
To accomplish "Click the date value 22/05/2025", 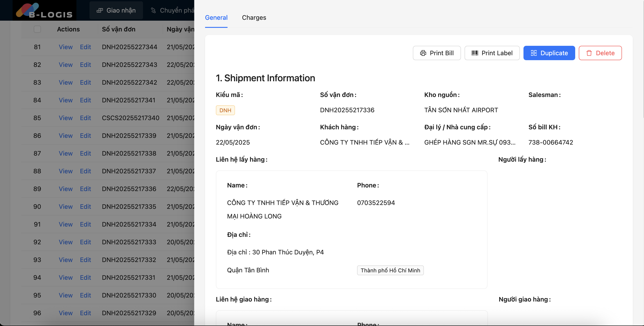I will pos(233,142).
